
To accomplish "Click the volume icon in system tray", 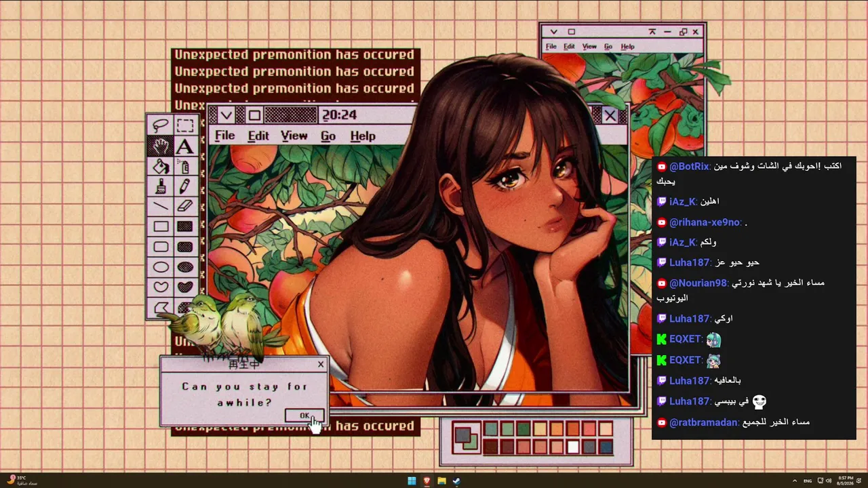I will point(829,481).
